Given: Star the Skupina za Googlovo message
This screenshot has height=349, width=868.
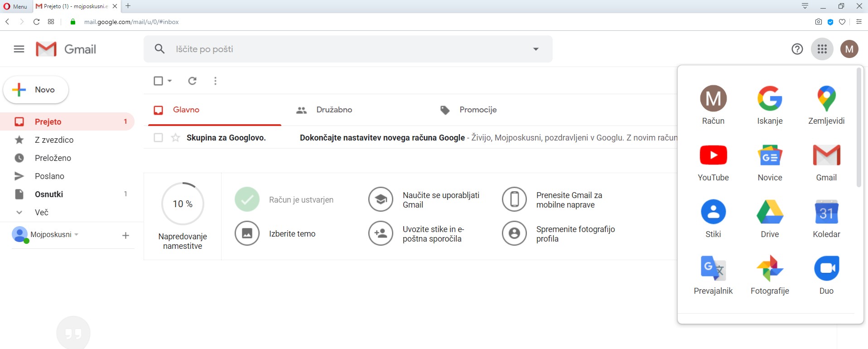Looking at the screenshot, I should point(176,138).
